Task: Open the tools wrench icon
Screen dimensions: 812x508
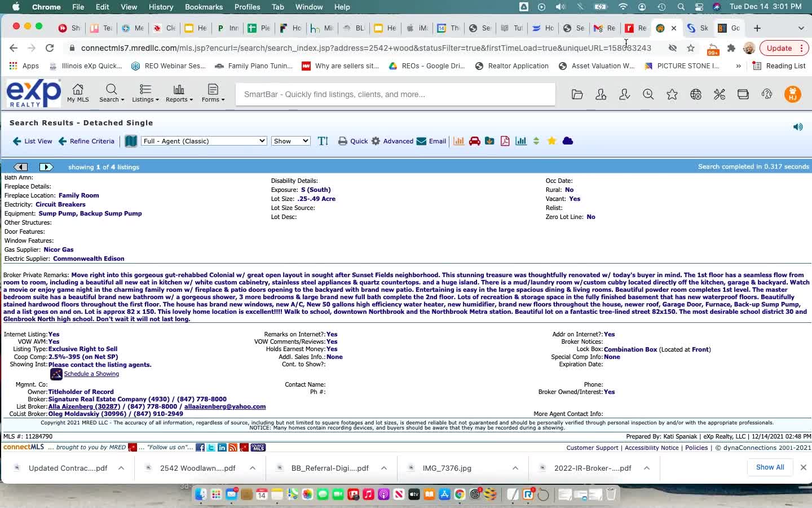Action: coord(720,95)
